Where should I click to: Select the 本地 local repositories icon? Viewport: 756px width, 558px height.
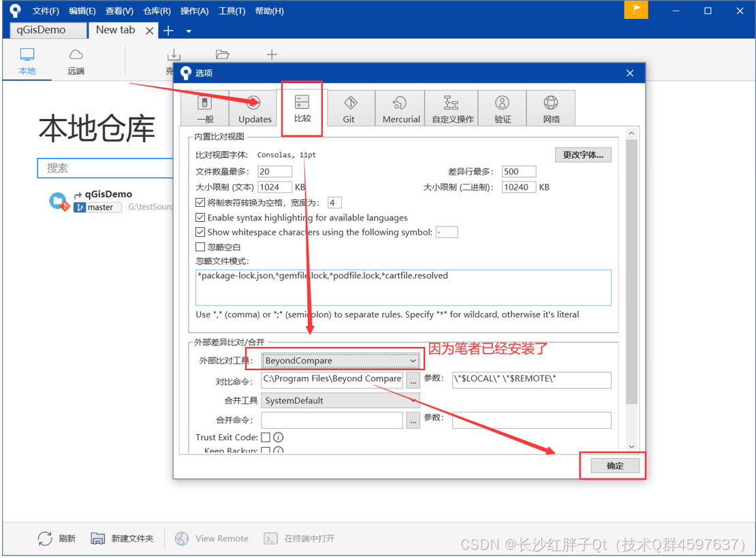coord(27,61)
